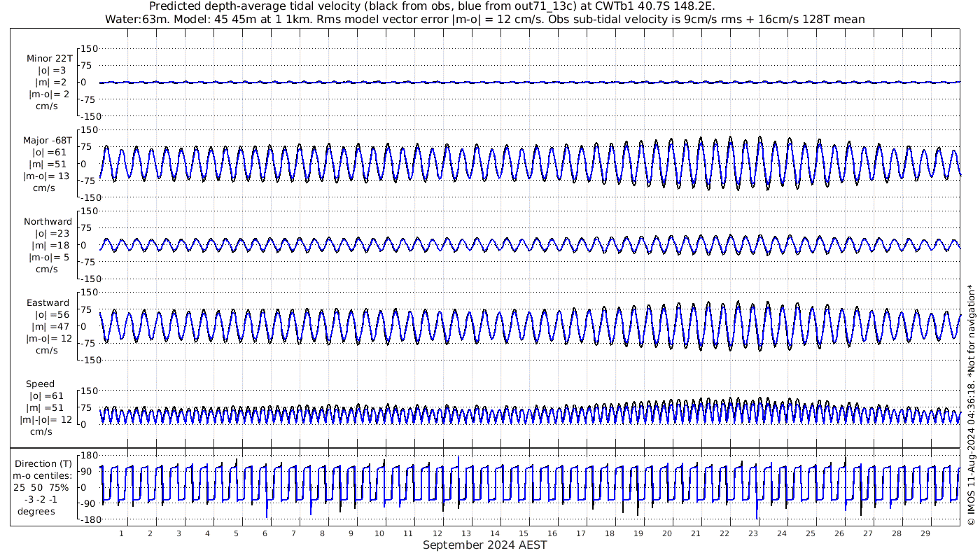
Task: Click the 'm-o centiles:' label
Action: click(42, 475)
